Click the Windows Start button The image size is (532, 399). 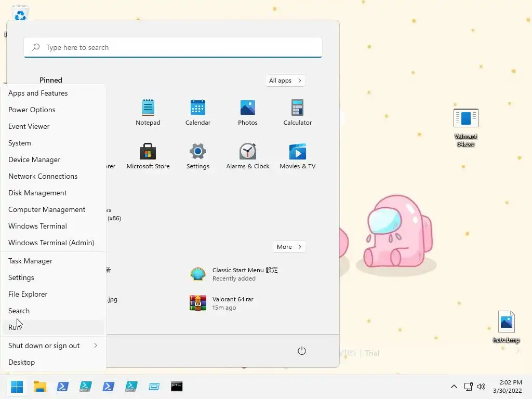17,387
